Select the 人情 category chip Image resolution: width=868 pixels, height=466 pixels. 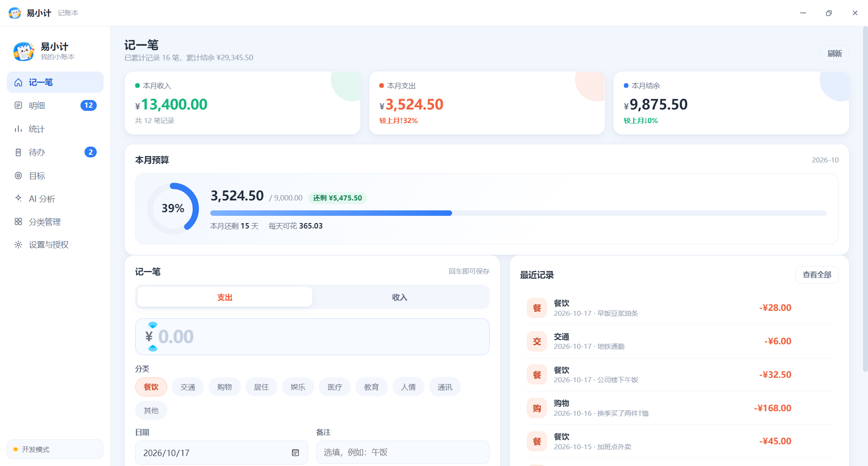click(x=408, y=387)
